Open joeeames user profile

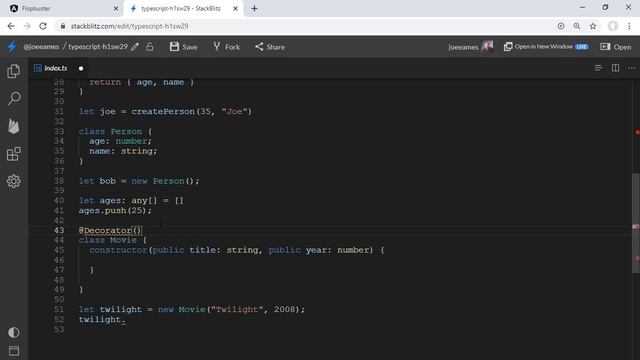pyautogui.click(x=470, y=47)
